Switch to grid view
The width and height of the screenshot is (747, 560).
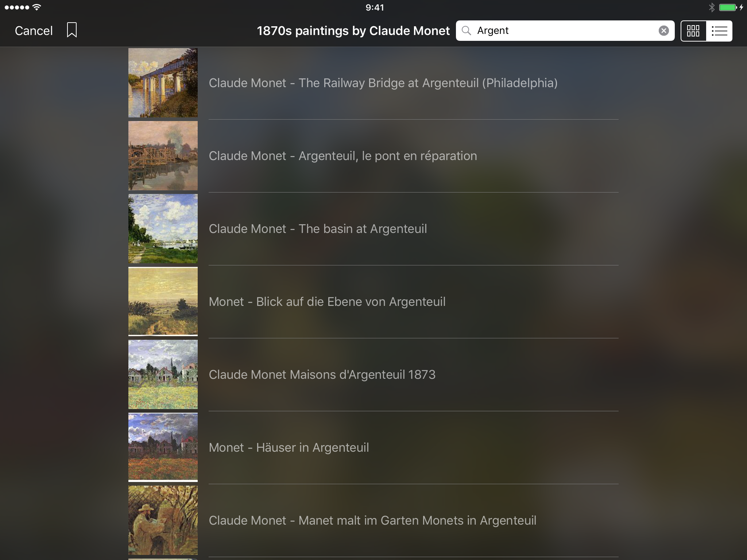pyautogui.click(x=693, y=31)
